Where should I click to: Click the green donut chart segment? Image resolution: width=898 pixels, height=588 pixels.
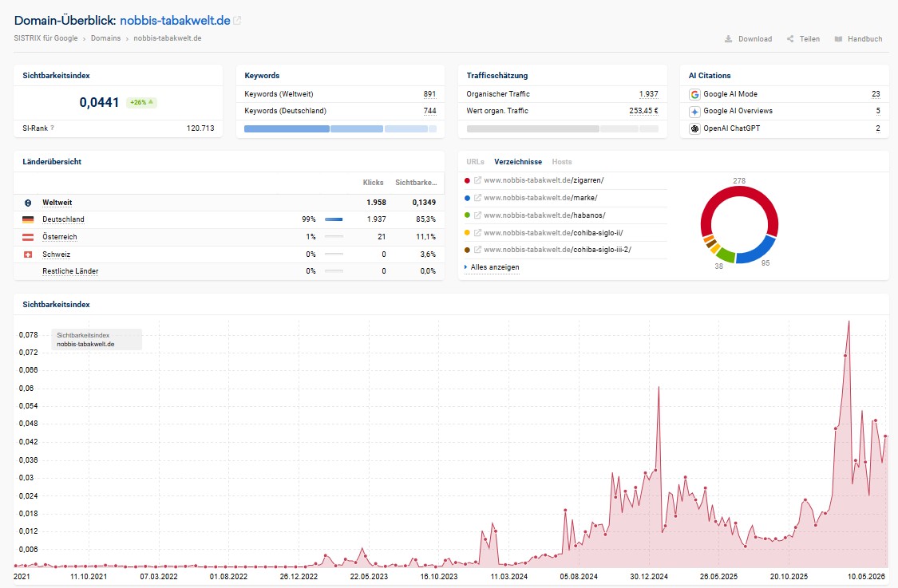coord(725,256)
